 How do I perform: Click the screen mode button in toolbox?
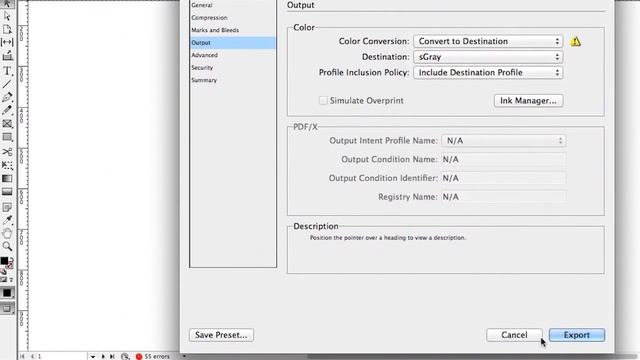coord(7,308)
